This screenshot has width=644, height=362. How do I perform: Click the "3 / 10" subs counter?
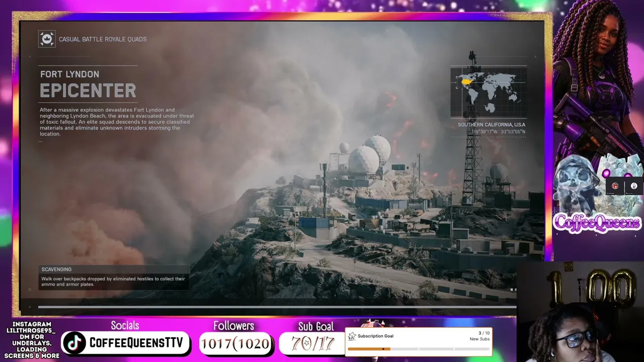click(484, 333)
